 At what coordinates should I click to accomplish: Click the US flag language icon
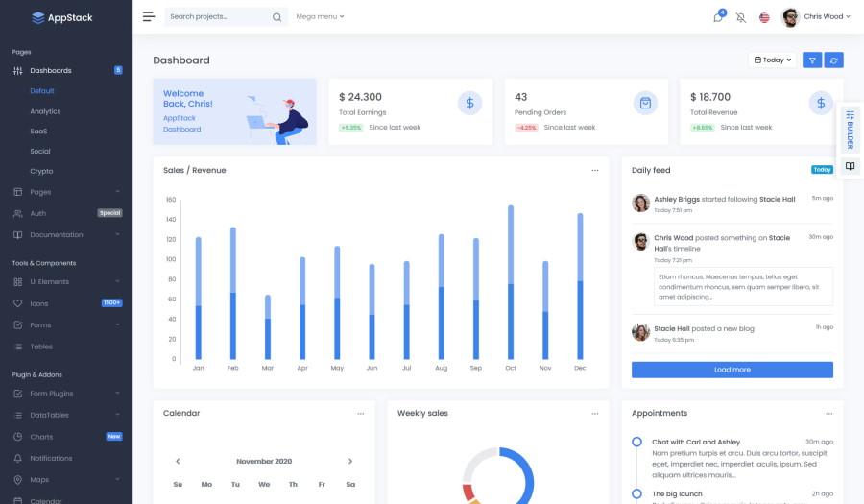coord(764,17)
